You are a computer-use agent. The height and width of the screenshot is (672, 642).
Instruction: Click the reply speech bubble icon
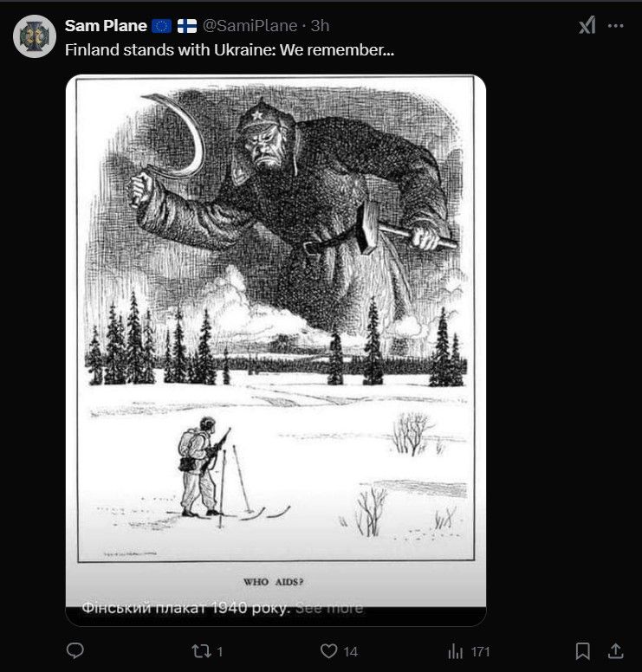(x=75, y=650)
